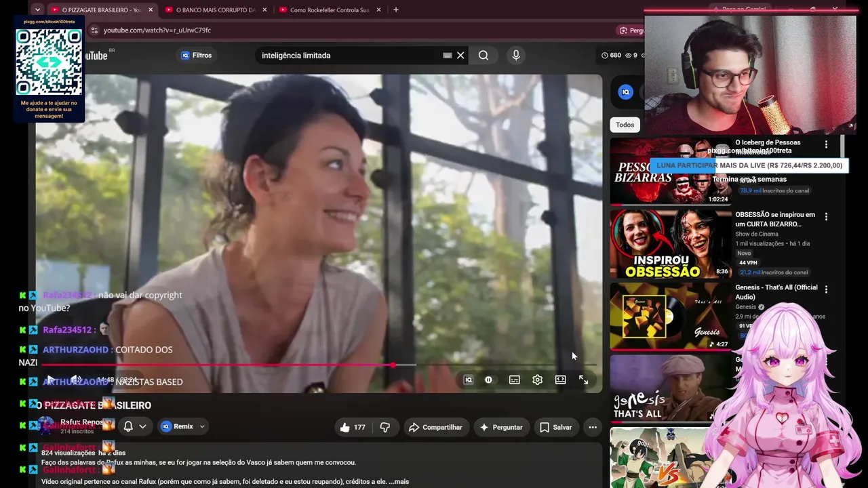Viewport: 868px width, 488px height.
Task: Click the '44 VPH' badge
Action: 748,263
